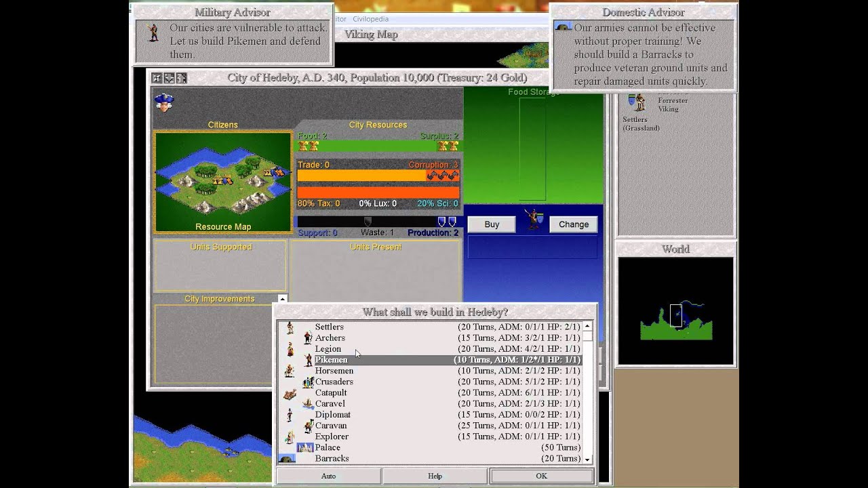
Task: Select Crusaders in the build list
Action: [x=448, y=382]
